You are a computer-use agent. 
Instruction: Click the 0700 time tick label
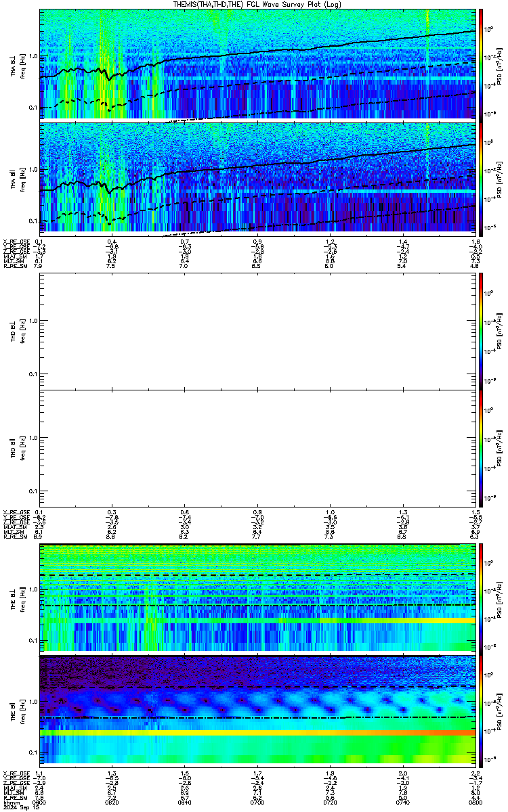click(257, 801)
